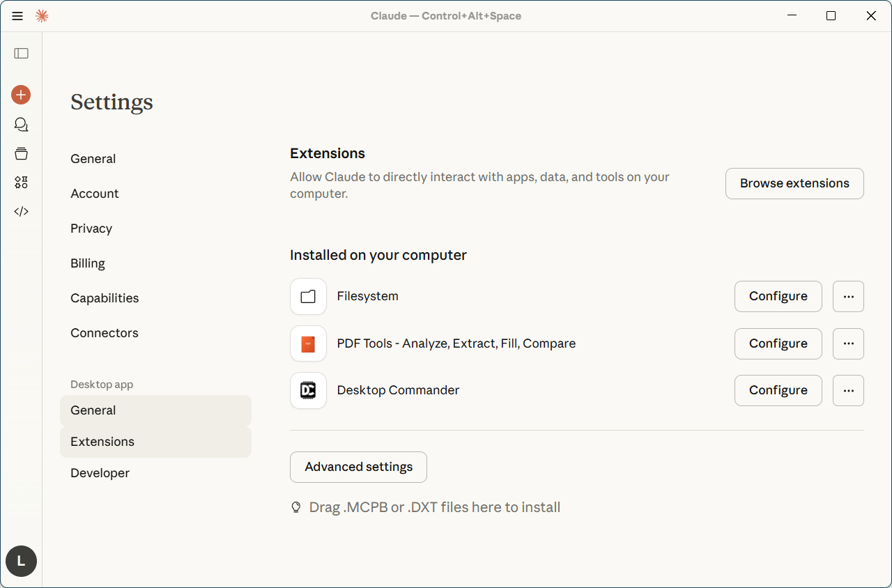892x588 pixels.
Task: Open the Artifacts shapes icon
Action: click(21, 183)
